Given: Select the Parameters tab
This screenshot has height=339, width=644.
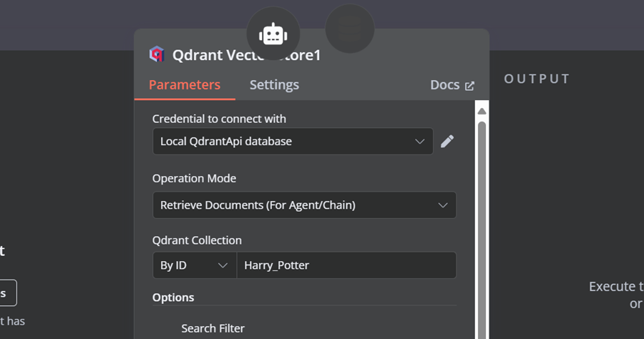Looking at the screenshot, I should tap(185, 84).
